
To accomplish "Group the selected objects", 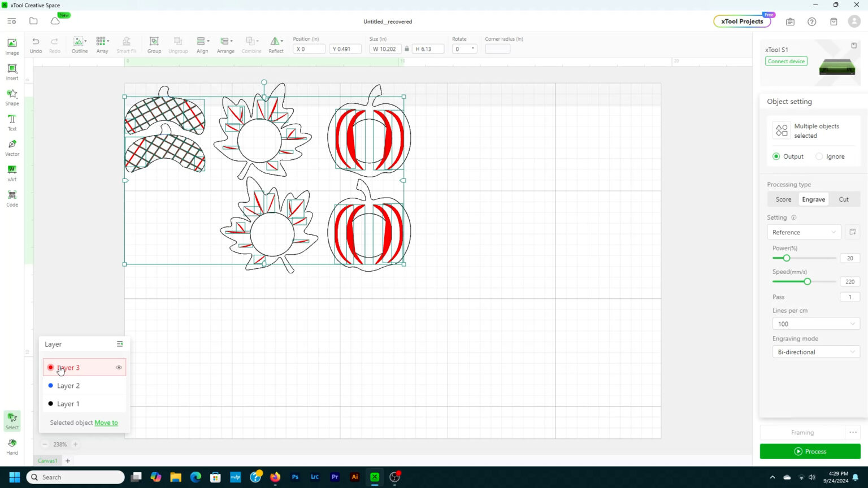I will pyautogui.click(x=154, y=44).
